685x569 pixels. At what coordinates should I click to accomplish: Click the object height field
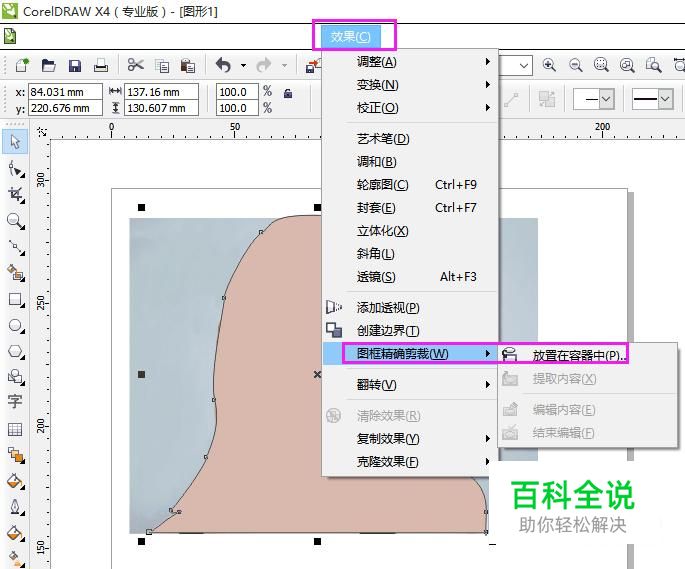[161, 108]
